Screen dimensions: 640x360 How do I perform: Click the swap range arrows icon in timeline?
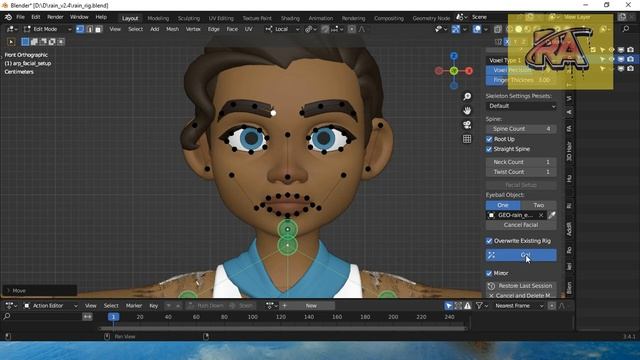click(x=87, y=317)
